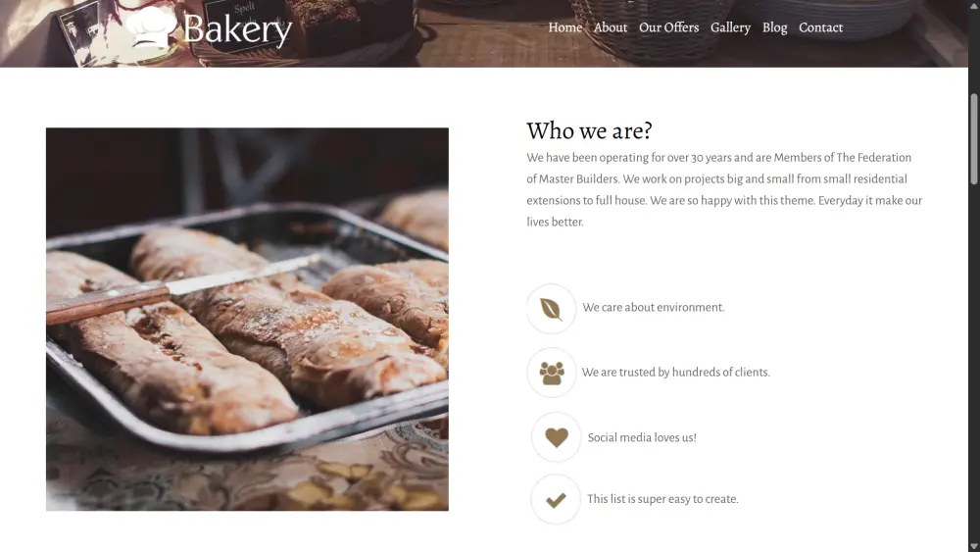Image resolution: width=980 pixels, height=552 pixels.
Task: Click the scrollbar down arrow
Action: [974, 546]
